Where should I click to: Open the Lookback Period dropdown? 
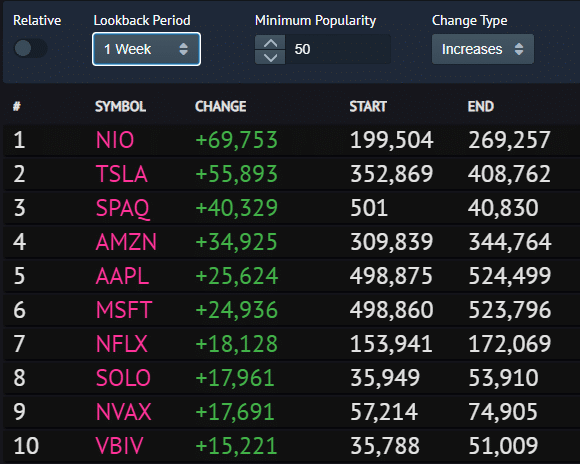pos(146,49)
